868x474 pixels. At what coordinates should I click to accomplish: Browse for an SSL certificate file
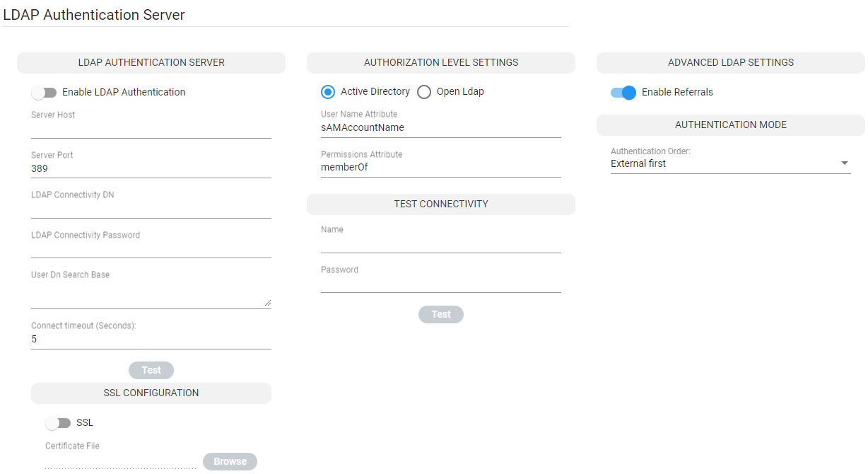pyautogui.click(x=230, y=461)
